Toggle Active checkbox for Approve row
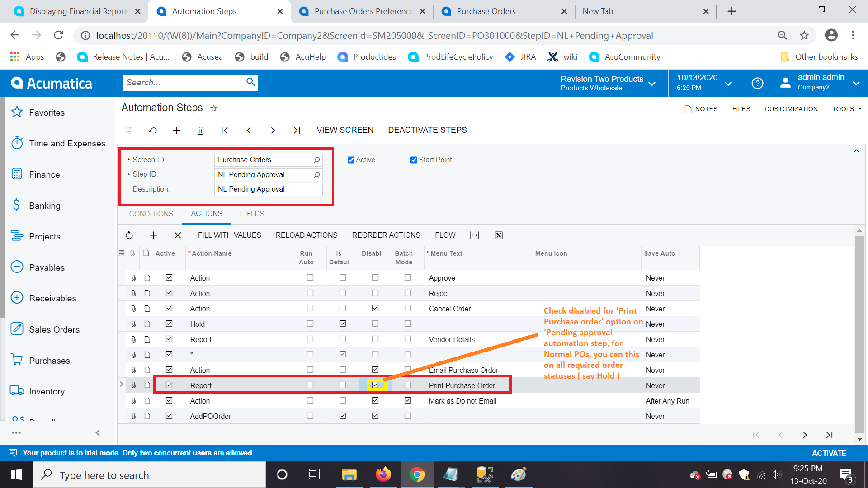The image size is (868, 488). 169,277
